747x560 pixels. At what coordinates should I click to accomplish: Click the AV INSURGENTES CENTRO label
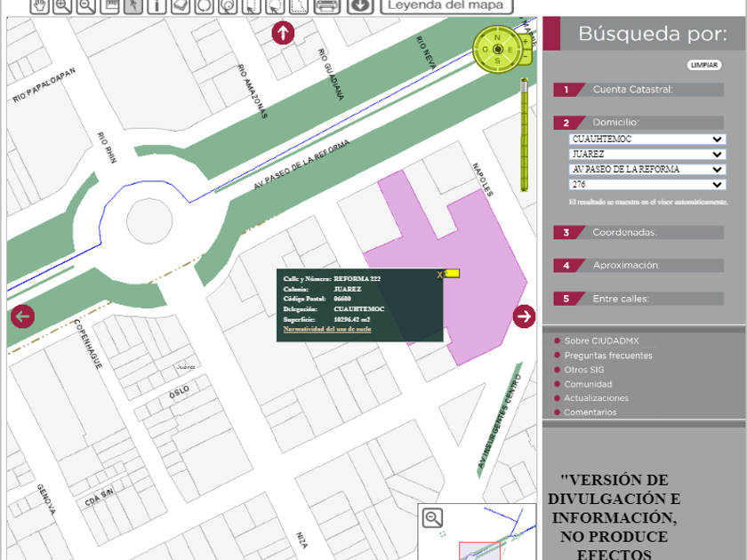coord(499,420)
